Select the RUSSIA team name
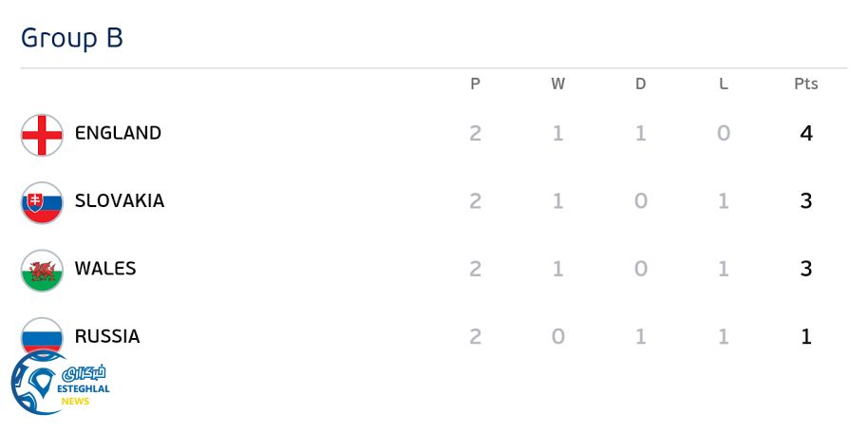Image resolution: width=868 pixels, height=433 pixels. (107, 336)
